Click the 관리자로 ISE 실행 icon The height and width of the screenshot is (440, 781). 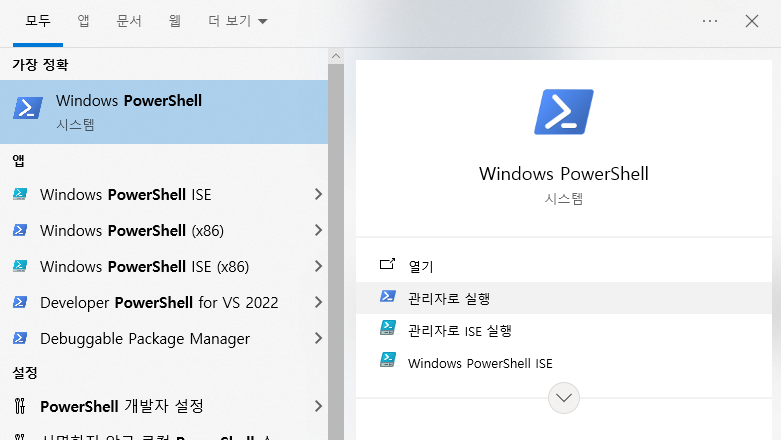pyautogui.click(x=388, y=327)
